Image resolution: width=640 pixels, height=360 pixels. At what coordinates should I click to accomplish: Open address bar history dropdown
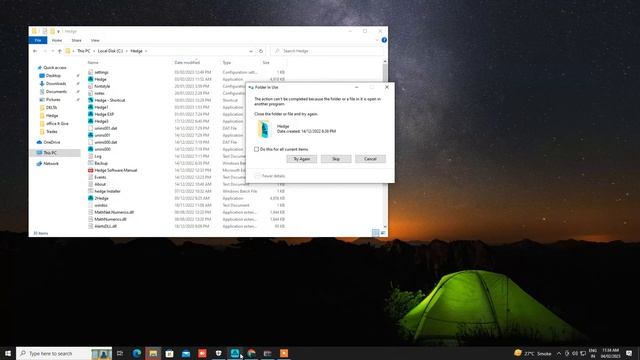(x=251, y=51)
